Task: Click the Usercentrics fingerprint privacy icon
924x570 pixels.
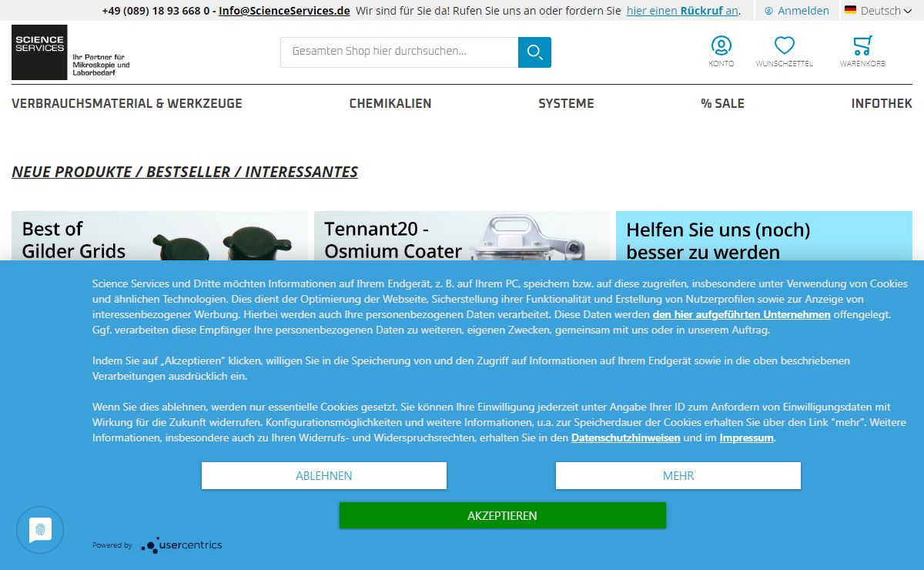Action: tap(40, 530)
